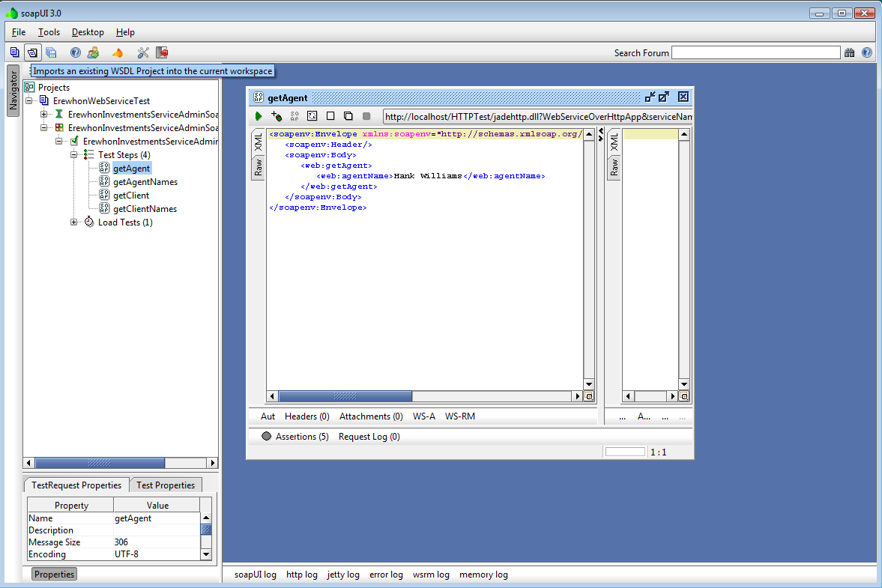The width and height of the screenshot is (882, 588).
Task: Click the orange cone toolbar icon
Action: pos(118,52)
